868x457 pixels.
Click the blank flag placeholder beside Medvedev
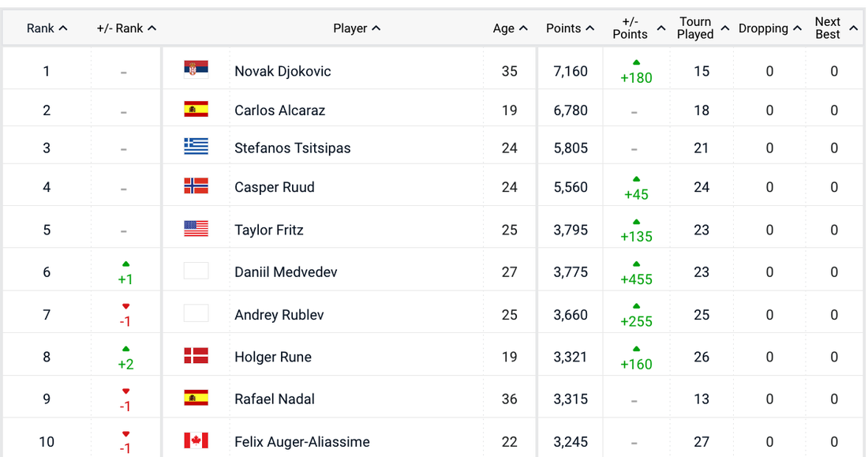[x=196, y=272]
